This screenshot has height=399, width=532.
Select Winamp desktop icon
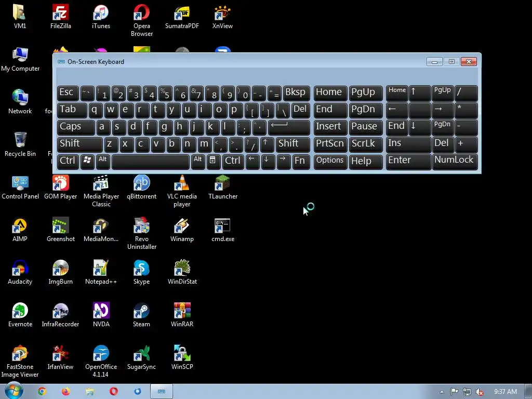coord(182,230)
